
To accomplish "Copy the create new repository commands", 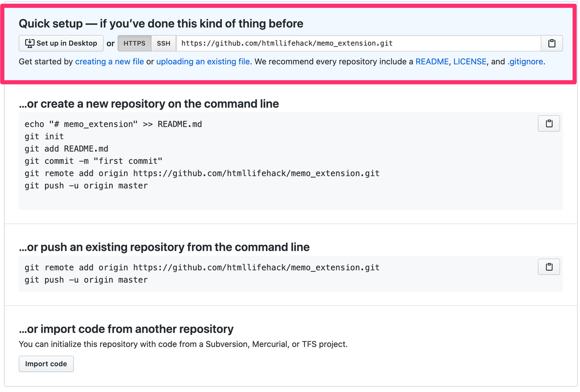I will (x=549, y=124).
